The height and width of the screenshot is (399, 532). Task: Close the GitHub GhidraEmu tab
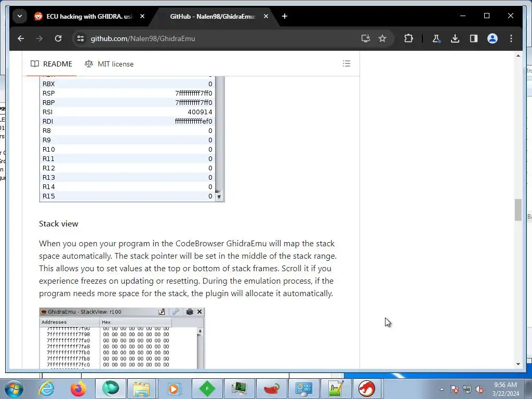(x=266, y=16)
